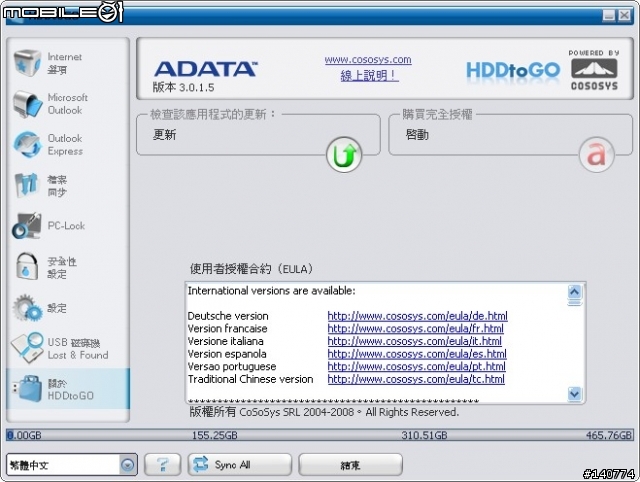The width and height of the screenshot is (640, 482).
Task: Expand language list using the dropdown arrow
Action: click(128, 465)
